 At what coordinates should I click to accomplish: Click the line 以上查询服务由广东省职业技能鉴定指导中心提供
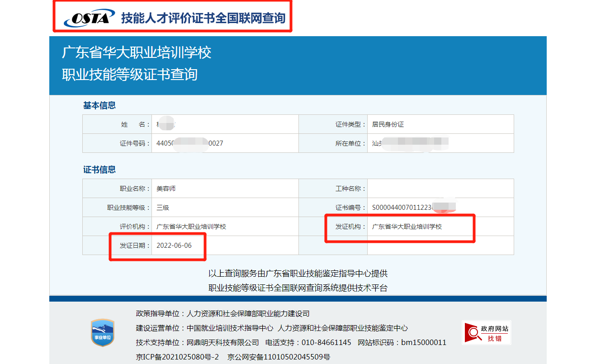298,274
